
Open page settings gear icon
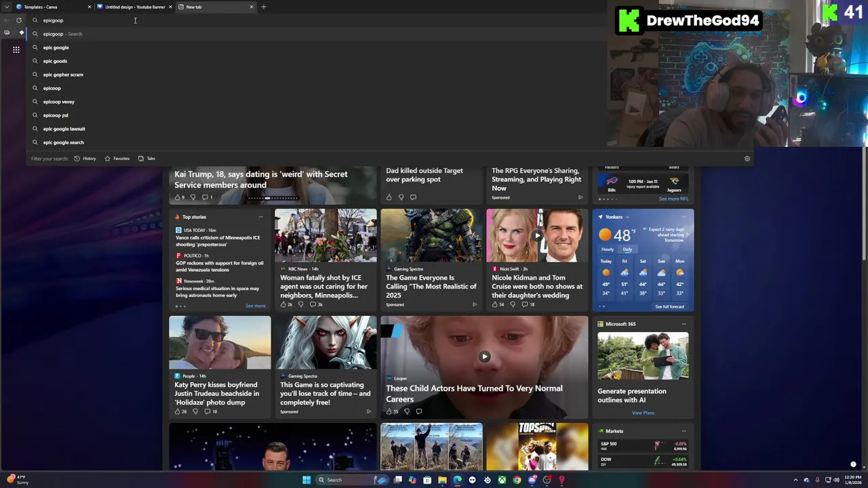pyautogui.click(x=747, y=159)
